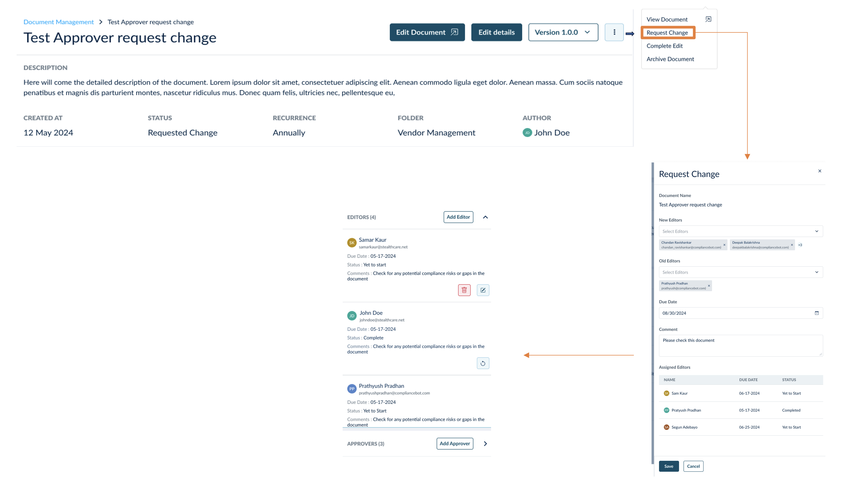Viewport: 868px width, 487px height.
Task: Click the Add Editor button
Action: click(458, 217)
